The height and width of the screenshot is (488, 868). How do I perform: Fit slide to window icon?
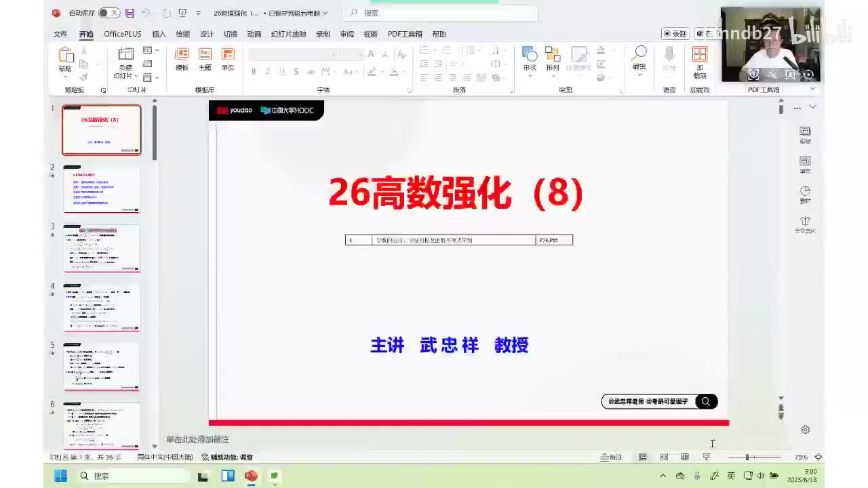click(818, 457)
